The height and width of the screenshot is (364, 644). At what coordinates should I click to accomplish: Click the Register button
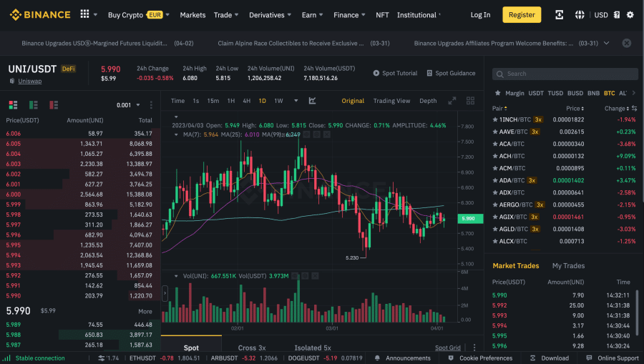pos(522,15)
